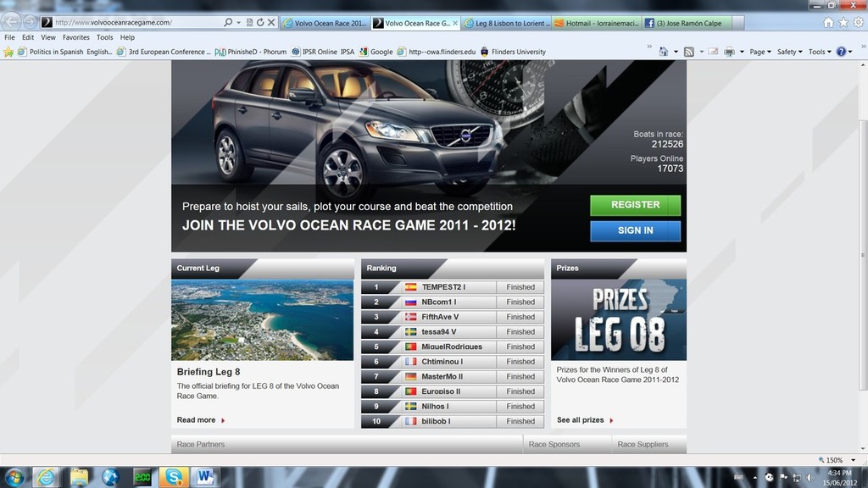Go back with the browser Back arrow
The height and width of the screenshot is (488, 868).
coord(11,22)
